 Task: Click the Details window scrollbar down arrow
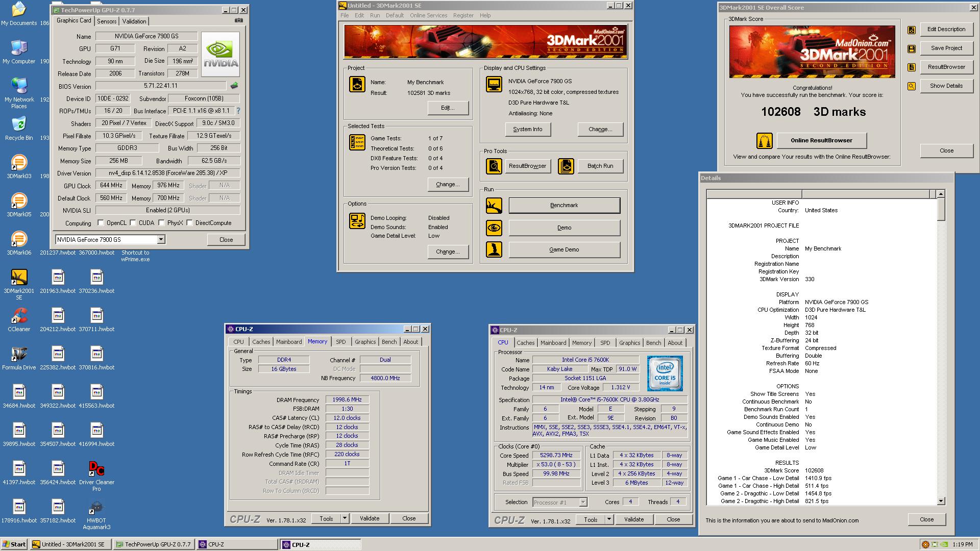click(x=941, y=501)
